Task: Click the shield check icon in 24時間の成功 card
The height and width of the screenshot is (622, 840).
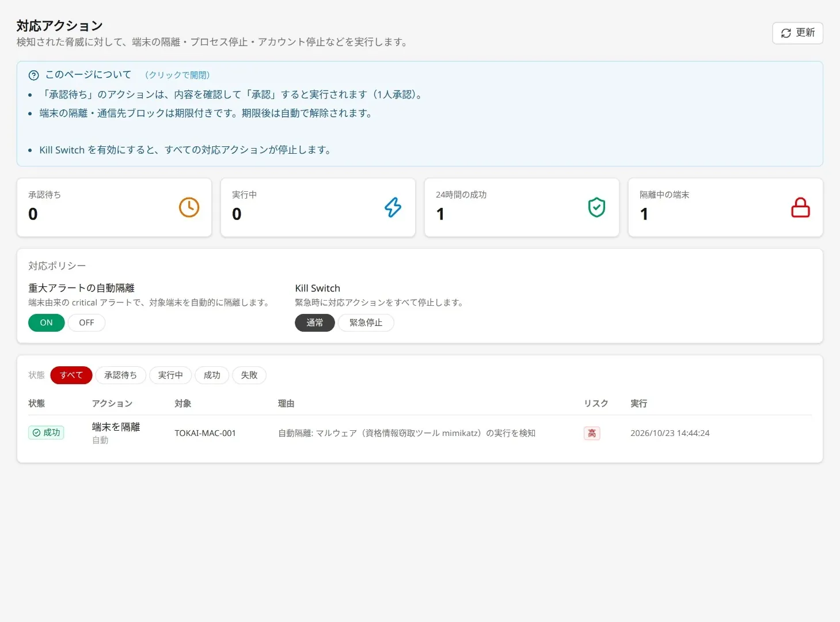Action: [x=596, y=207]
